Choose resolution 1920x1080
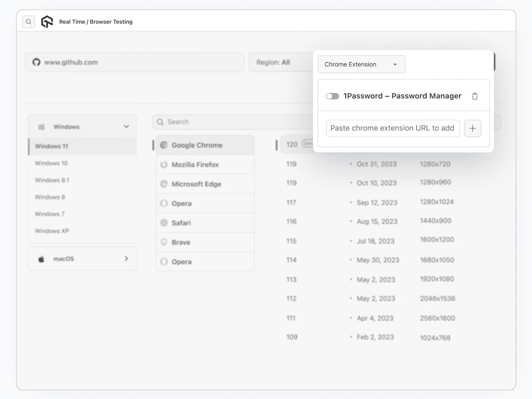The width and height of the screenshot is (532, 399). 437,279
